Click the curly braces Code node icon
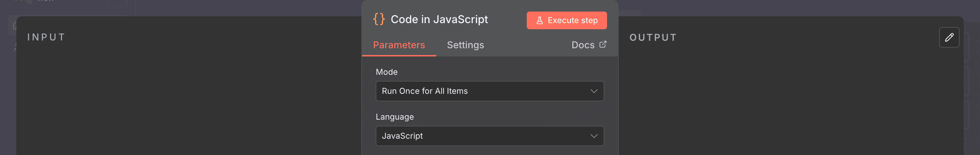This screenshot has width=980, height=155. click(x=379, y=19)
